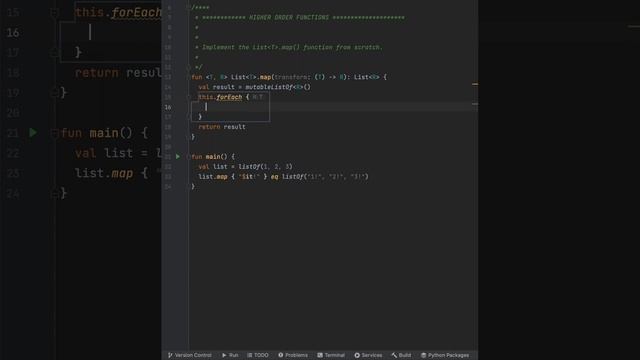Click the 'list.map' call in main
The height and width of the screenshot is (360, 640).
coord(213,177)
